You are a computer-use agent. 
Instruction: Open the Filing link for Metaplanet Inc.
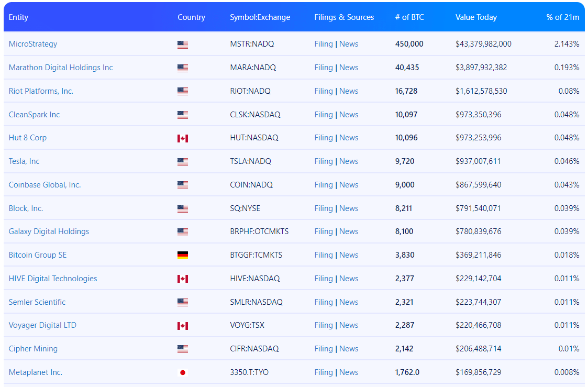[x=324, y=372]
